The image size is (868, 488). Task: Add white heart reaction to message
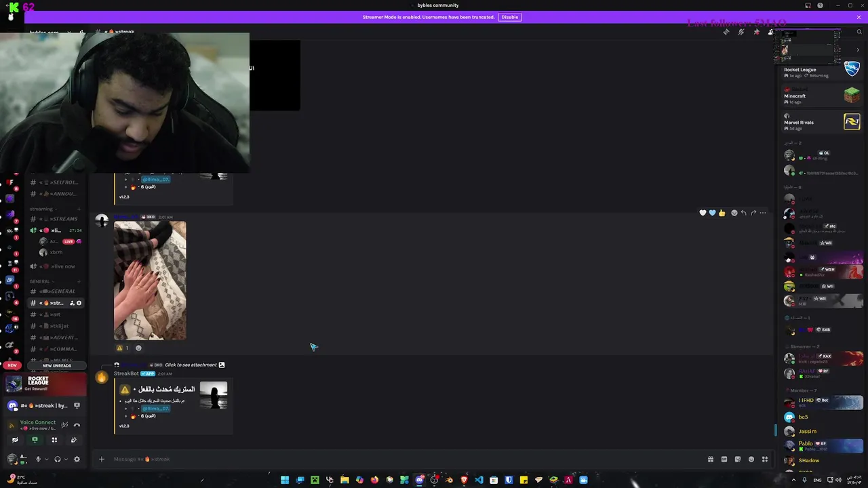pos(703,213)
